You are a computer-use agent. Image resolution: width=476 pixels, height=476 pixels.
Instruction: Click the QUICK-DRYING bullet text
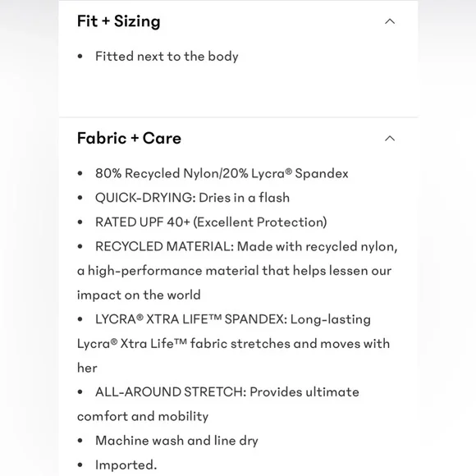click(192, 198)
